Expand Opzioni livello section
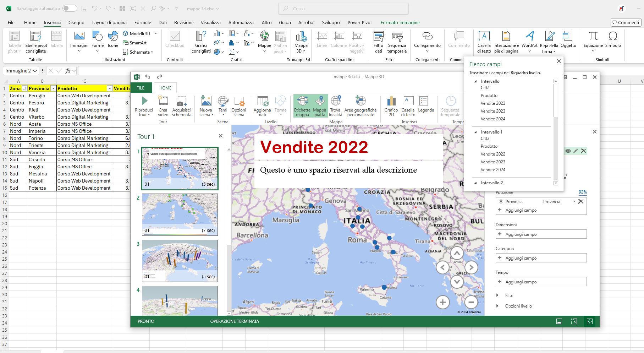This screenshot has height=353, width=644. pos(497,306)
